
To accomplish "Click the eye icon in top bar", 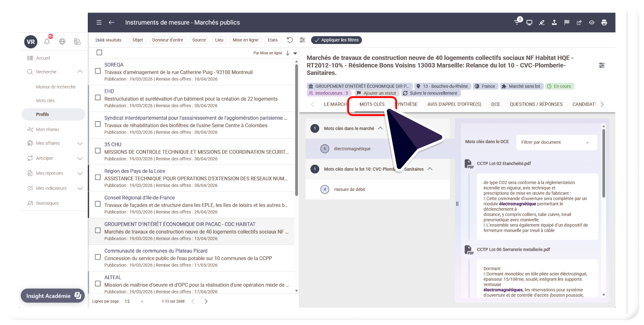I will tap(591, 22).
